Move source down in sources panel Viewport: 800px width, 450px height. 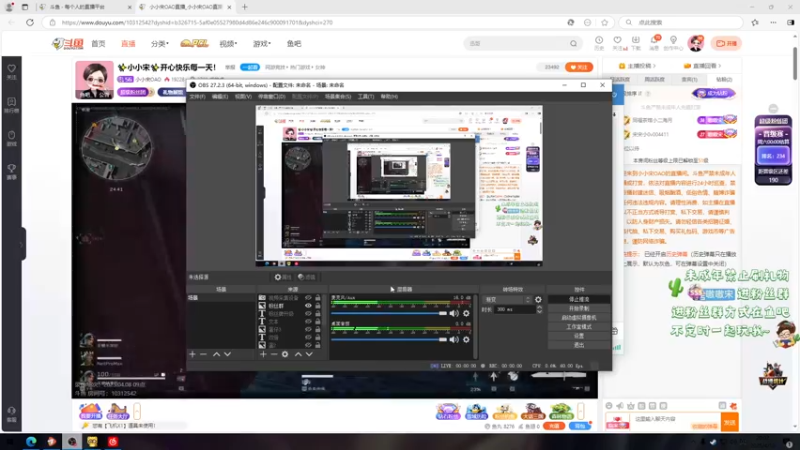coord(309,354)
